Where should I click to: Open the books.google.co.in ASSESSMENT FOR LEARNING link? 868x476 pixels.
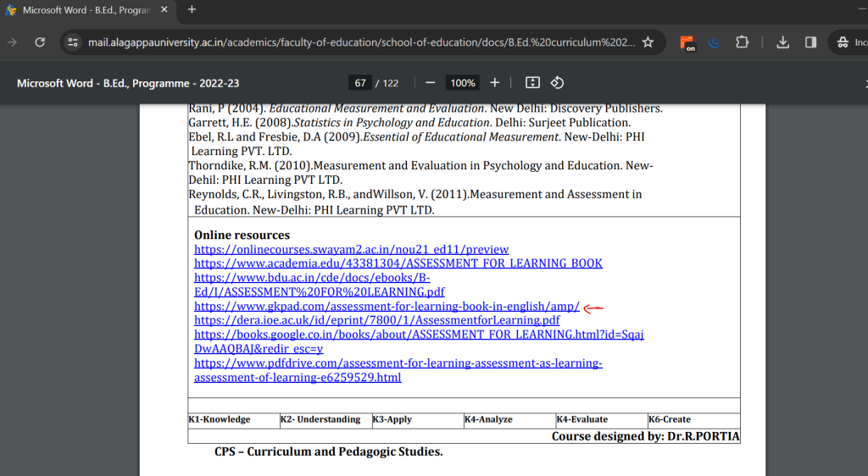tap(419, 341)
